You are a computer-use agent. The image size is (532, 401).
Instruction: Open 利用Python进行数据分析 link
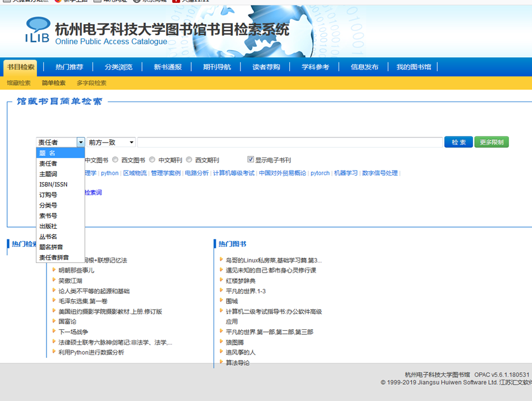pyautogui.click(x=91, y=352)
